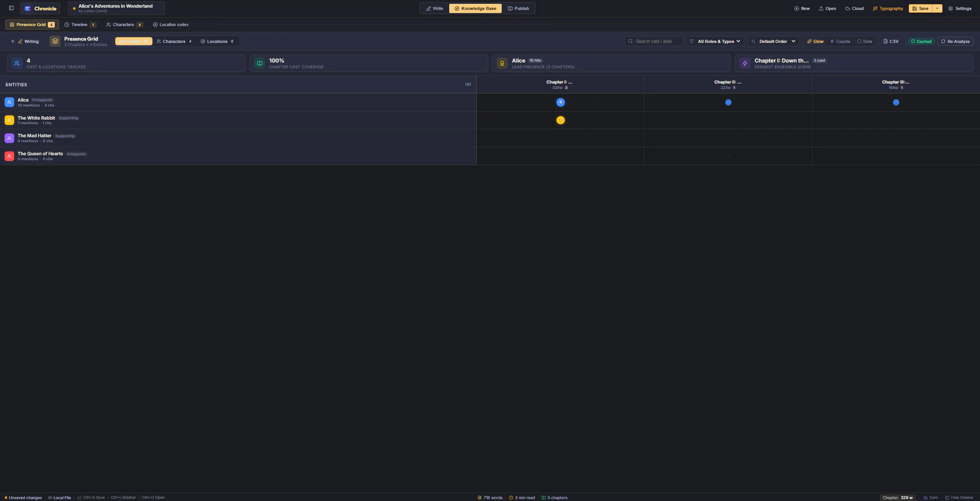This screenshot has height=501, width=980.
Task: Switch to Counts display mode
Action: (x=840, y=41)
